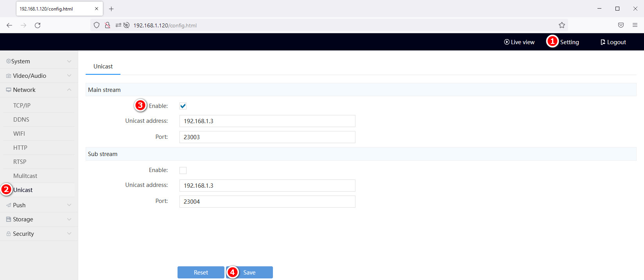
Task: Bookmark this page with star icon
Action: (561, 25)
